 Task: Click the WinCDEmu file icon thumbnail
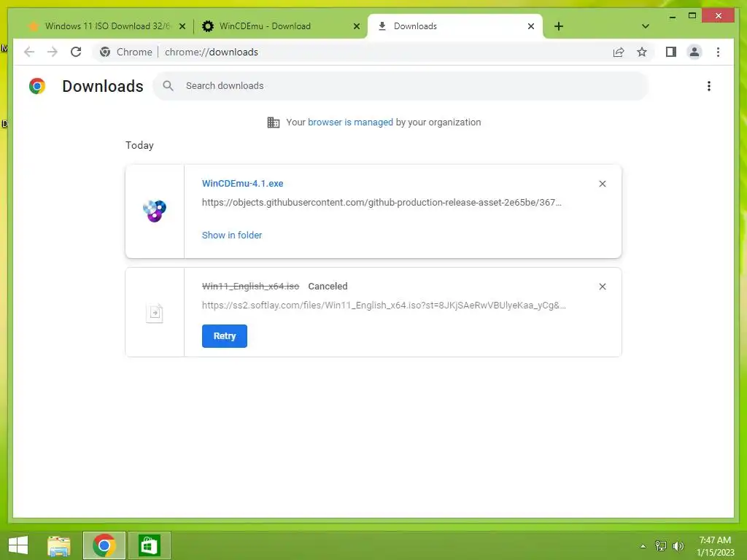coord(155,211)
